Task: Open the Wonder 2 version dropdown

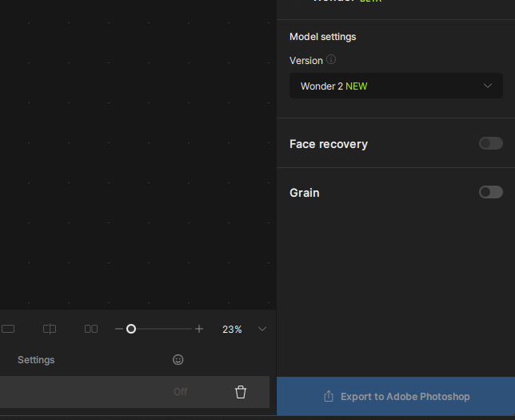Action: point(396,86)
